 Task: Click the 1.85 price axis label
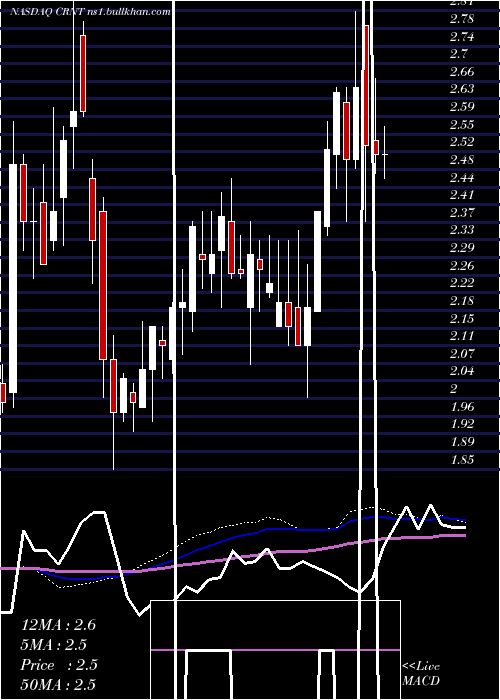(x=462, y=459)
